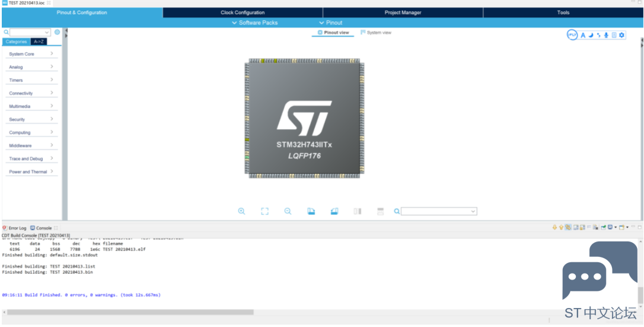Click the search icon in categories panel
This screenshot has width=644, height=327.
coord(6,32)
